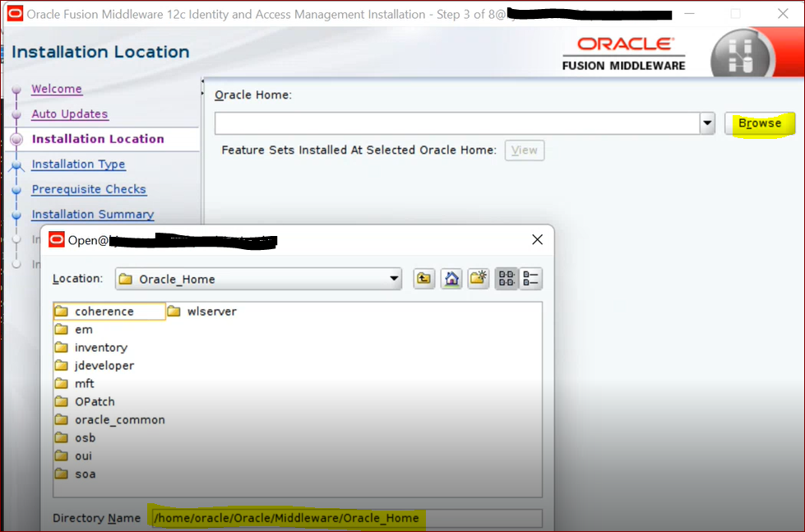The image size is (805, 532).
Task: Select the mft folder
Action: tap(75, 384)
